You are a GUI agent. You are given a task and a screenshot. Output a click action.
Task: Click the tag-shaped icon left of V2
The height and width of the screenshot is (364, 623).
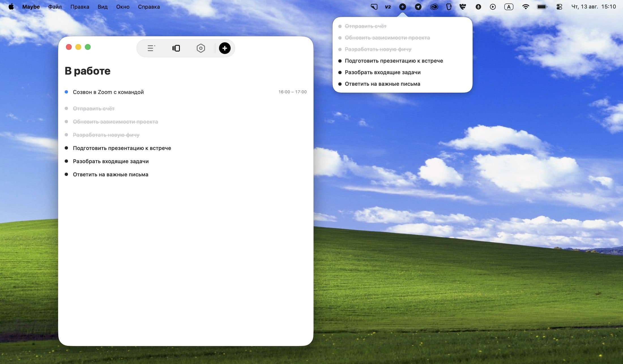click(374, 7)
